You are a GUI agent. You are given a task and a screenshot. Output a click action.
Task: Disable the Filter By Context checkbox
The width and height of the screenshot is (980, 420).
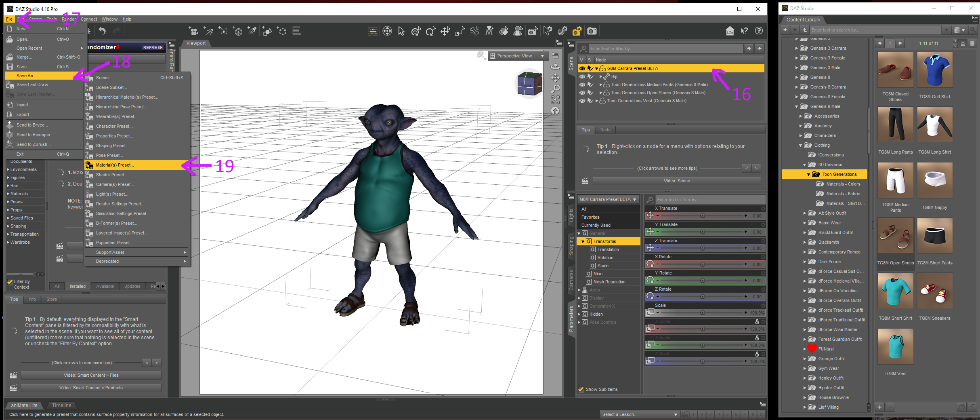tap(10, 282)
